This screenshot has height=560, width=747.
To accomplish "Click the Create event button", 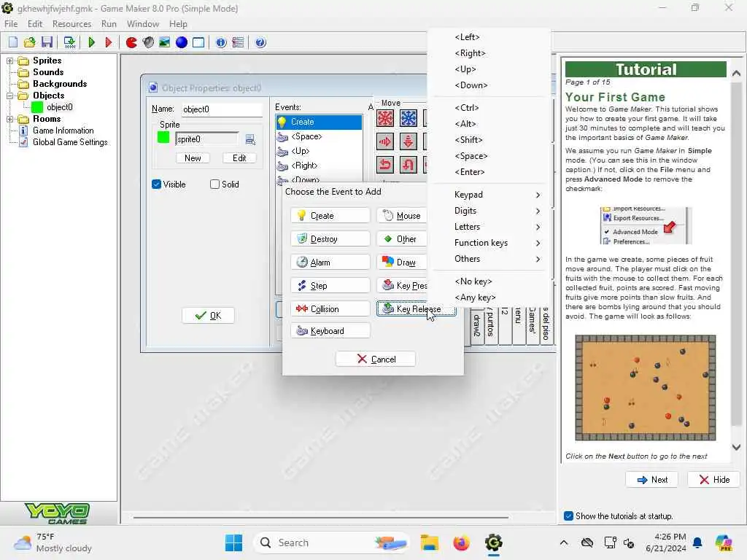I will pos(330,216).
